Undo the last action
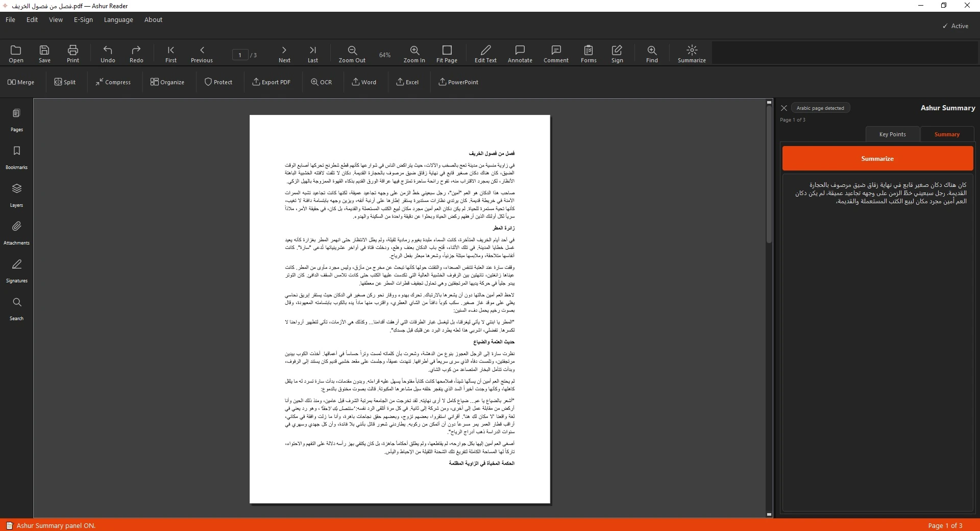Screen dimensions: 980x531 (108, 54)
